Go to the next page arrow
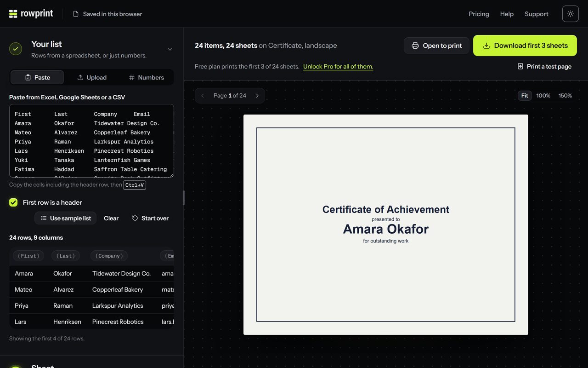 click(257, 96)
